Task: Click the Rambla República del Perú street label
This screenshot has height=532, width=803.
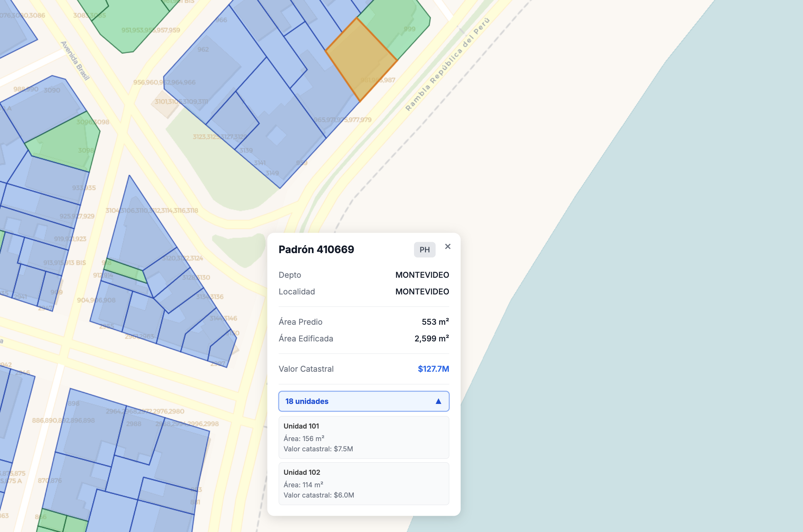Action: [x=447, y=64]
